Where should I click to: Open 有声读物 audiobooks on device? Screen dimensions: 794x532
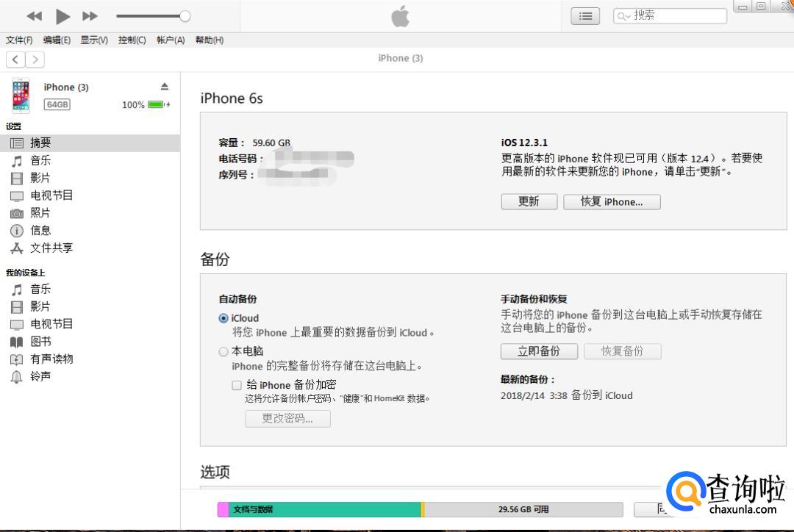tap(90, 359)
